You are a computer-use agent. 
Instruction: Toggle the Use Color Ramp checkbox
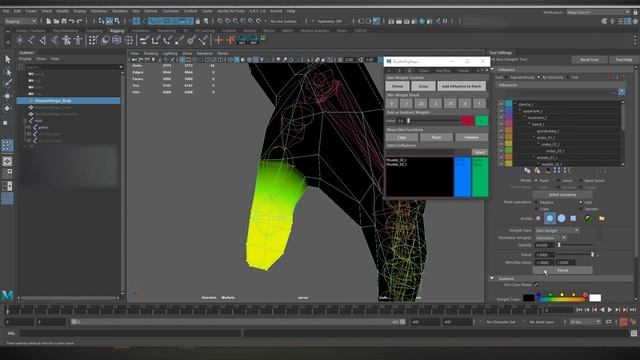[x=536, y=285]
